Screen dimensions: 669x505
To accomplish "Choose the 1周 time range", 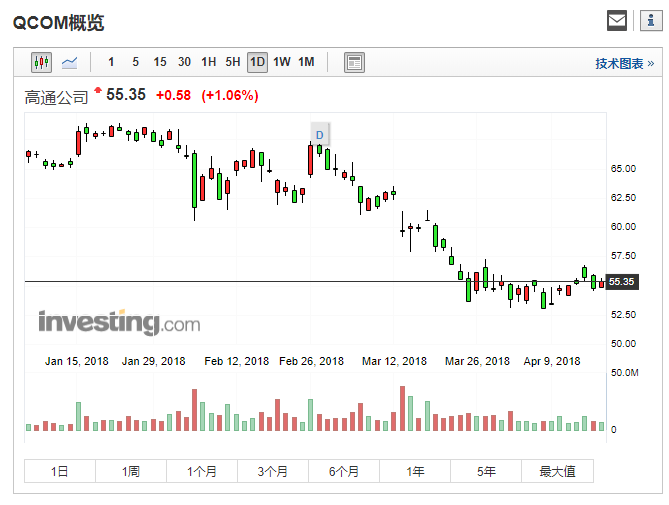I will (131, 471).
